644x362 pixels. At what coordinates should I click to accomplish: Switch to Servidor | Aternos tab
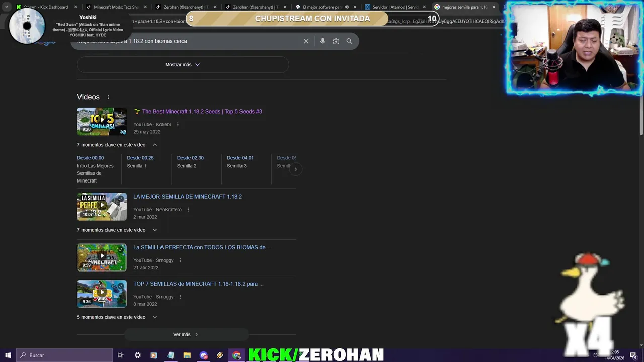pos(394,7)
